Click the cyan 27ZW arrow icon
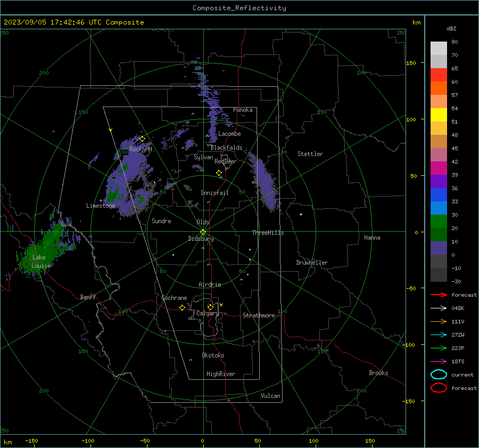The height and width of the screenshot is (448, 479). click(x=439, y=335)
